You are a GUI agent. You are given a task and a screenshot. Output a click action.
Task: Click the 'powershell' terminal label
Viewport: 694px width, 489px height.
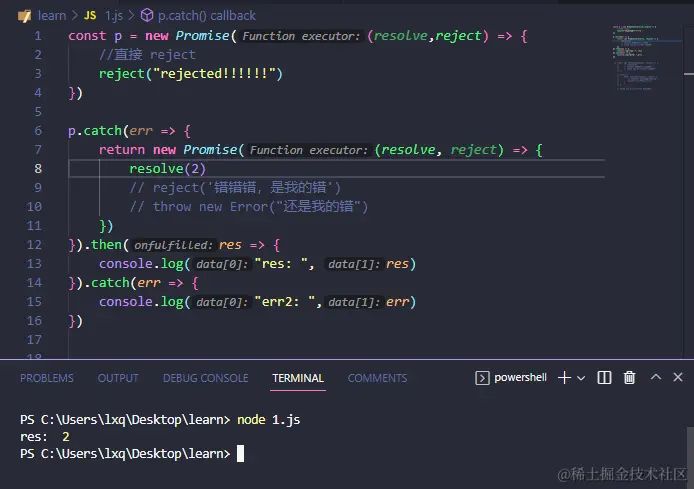coord(520,377)
